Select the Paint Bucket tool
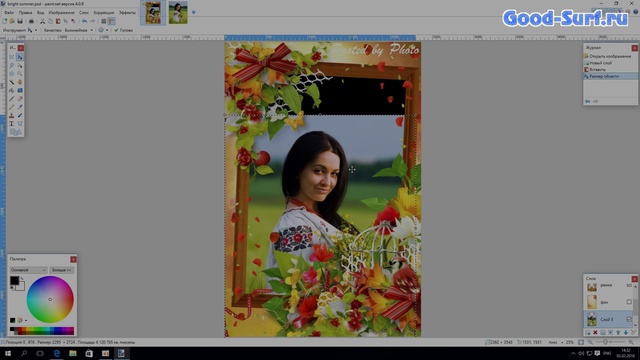Viewport: 640px width, 360px height. tap(11, 90)
